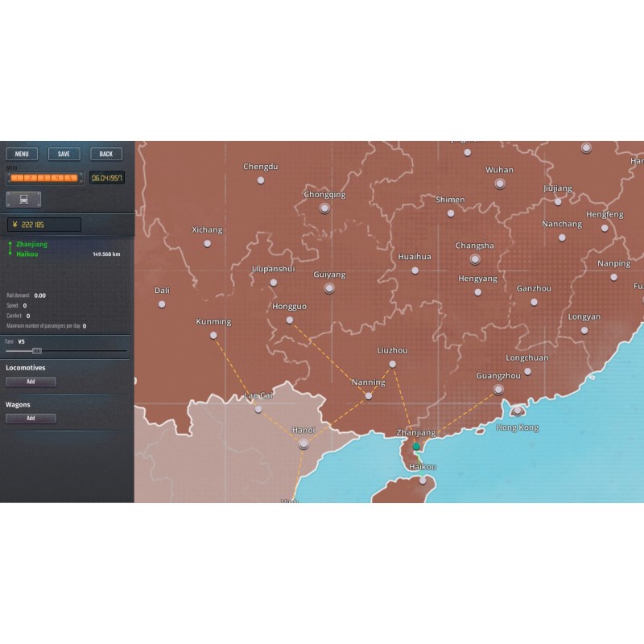The width and height of the screenshot is (644, 644).
Task: Select the Nanning city marker
Action: [369, 395]
